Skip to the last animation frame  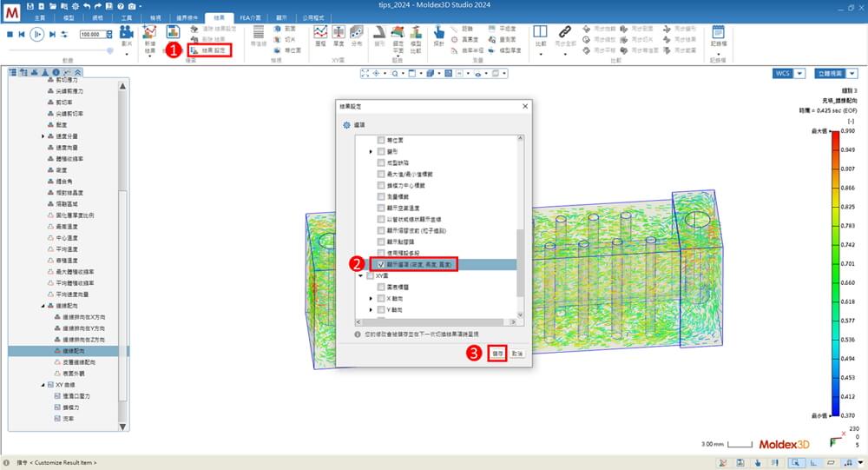tap(52, 35)
